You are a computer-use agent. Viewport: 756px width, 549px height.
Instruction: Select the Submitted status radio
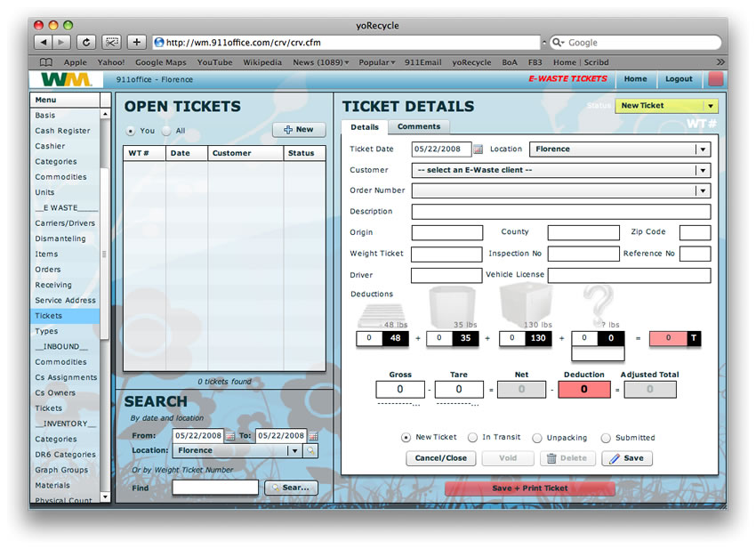point(606,438)
